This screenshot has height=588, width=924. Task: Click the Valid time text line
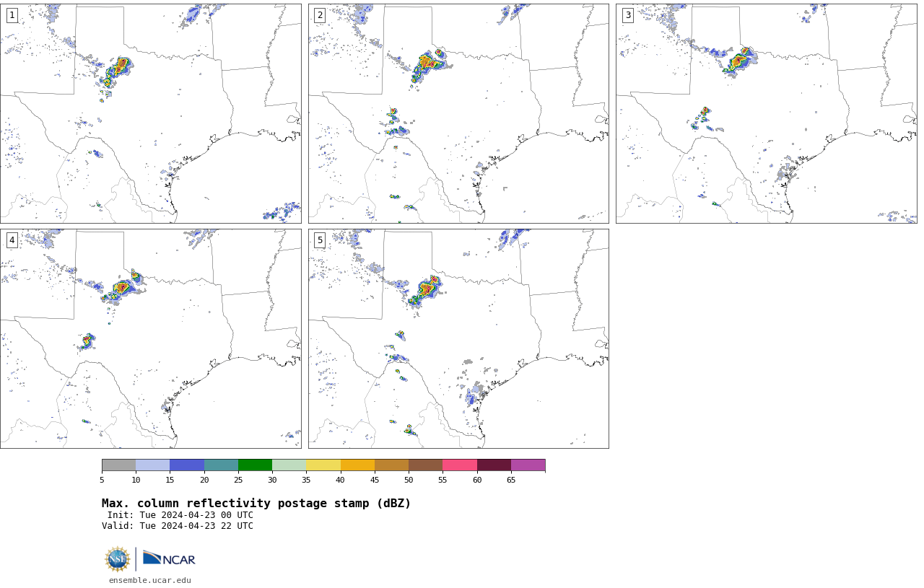tap(178, 526)
